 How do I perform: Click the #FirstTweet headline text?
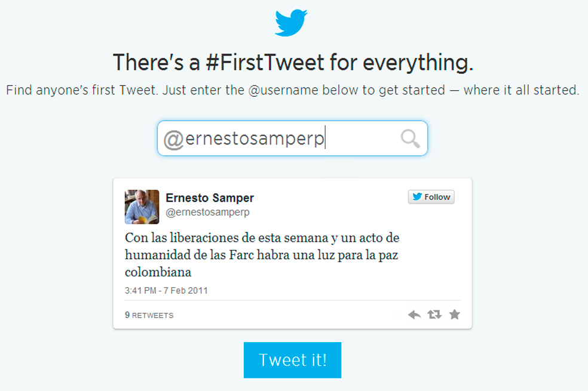pyautogui.click(x=293, y=62)
